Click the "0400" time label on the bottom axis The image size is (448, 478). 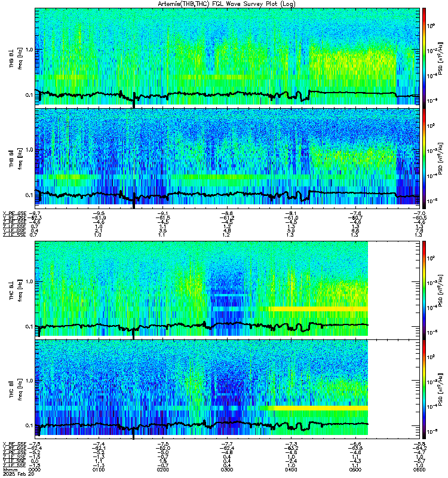[291, 470]
